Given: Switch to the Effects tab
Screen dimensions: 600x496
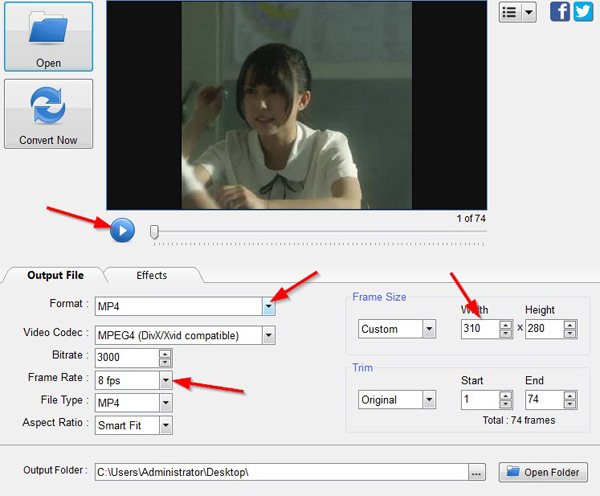Looking at the screenshot, I should pos(152,275).
